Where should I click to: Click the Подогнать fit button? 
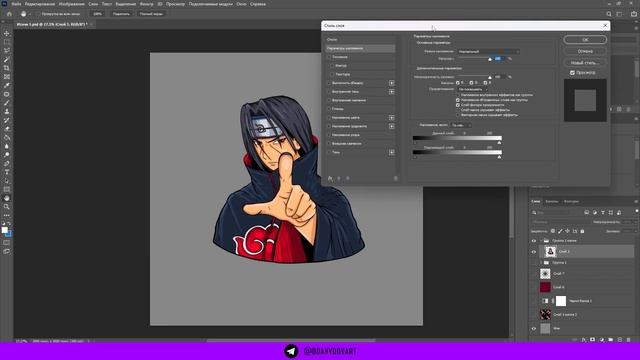point(121,14)
